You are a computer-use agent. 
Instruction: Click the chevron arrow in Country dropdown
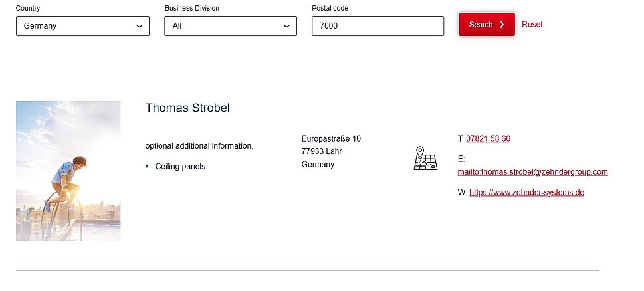139,26
